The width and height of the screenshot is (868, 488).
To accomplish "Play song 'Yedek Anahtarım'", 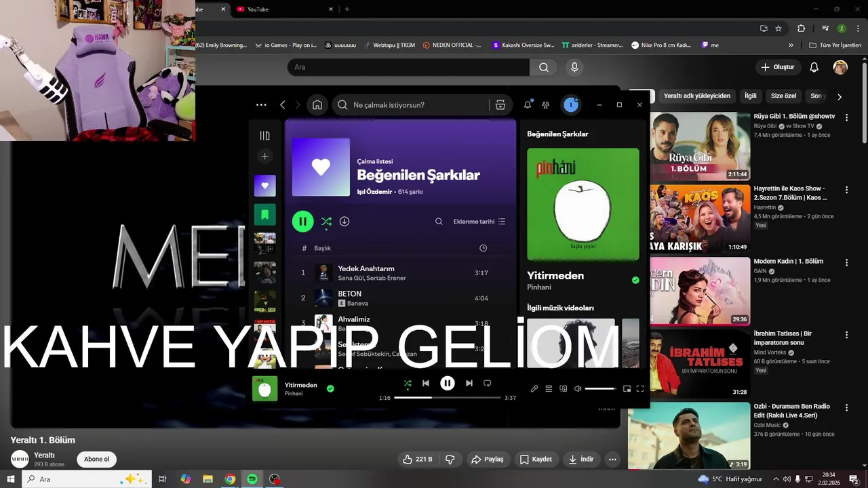I will pos(366,268).
